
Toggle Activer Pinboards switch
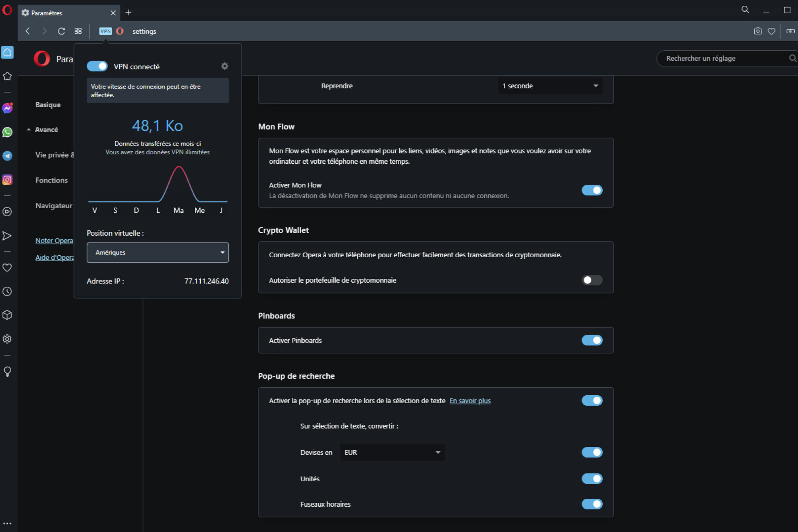coord(592,340)
